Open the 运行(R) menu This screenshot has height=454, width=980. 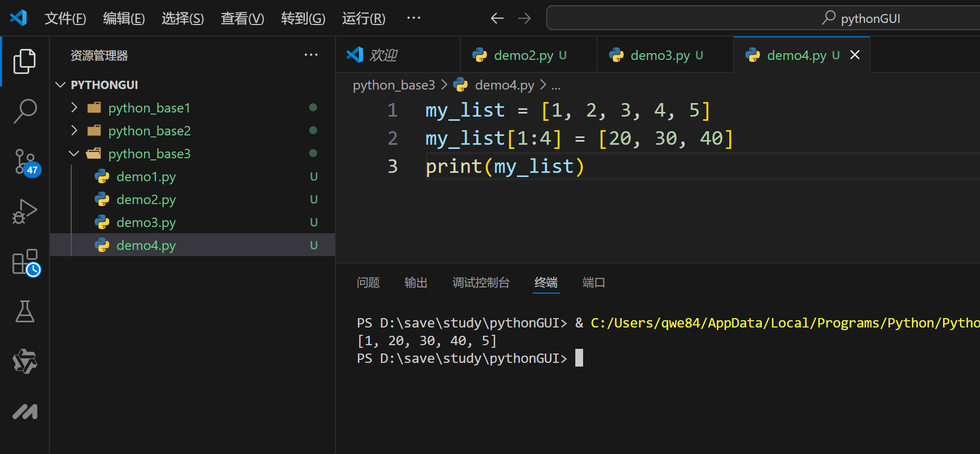(364, 18)
